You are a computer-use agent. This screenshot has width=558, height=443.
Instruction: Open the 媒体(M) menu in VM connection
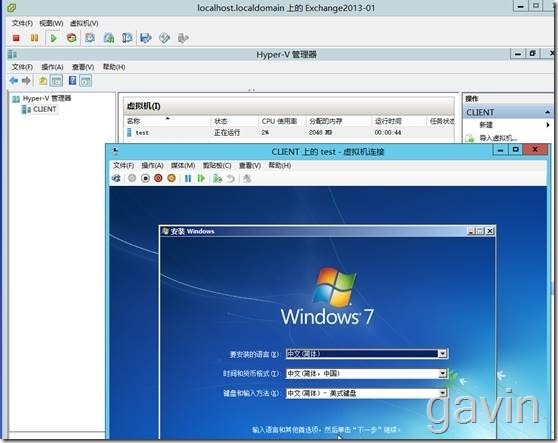pos(183,165)
